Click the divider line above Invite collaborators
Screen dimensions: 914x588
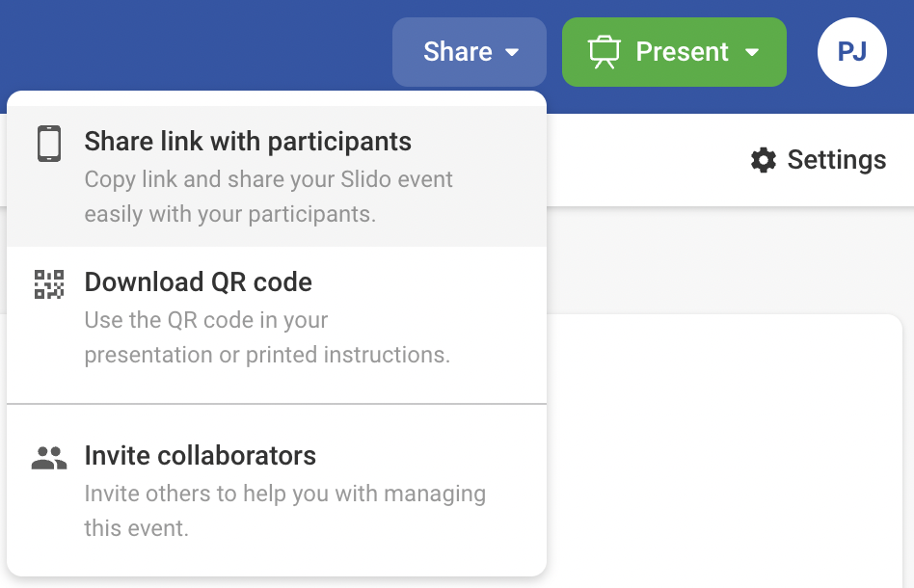point(277,403)
